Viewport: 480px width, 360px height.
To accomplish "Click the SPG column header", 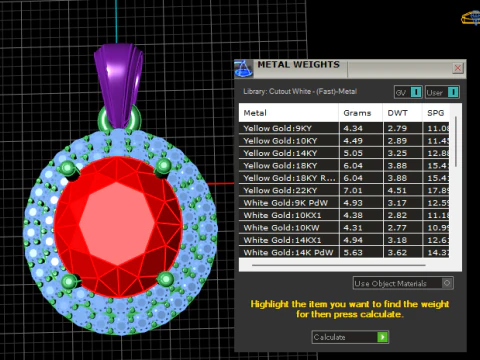I will click(436, 113).
